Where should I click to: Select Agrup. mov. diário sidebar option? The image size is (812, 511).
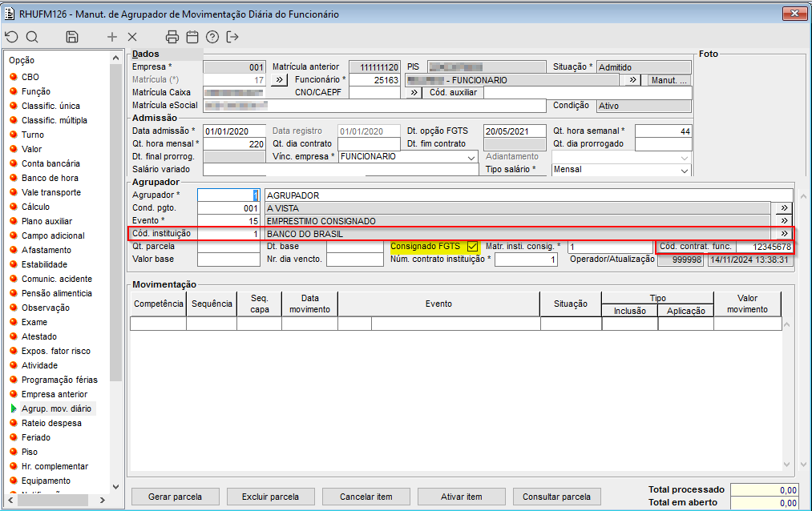point(56,408)
